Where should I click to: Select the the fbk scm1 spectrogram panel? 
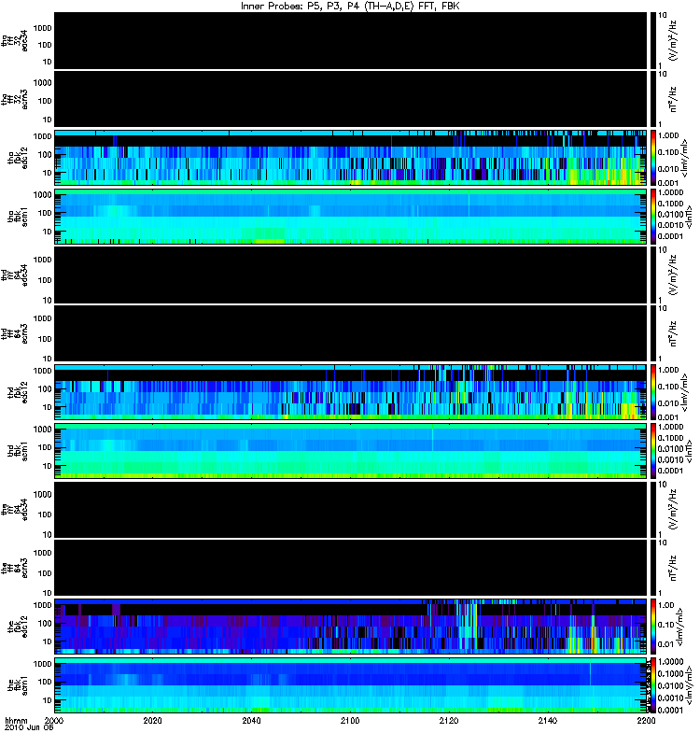351,685
